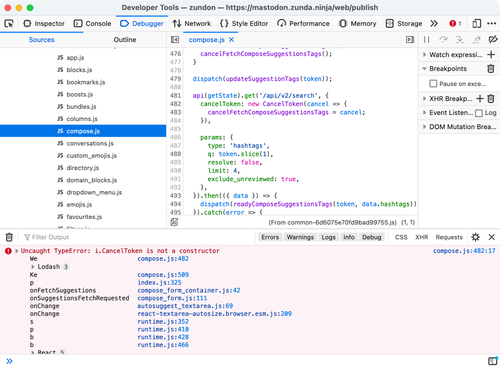Select compose.js in the sources list
The width and height of the screenshot is (500, 379).
[83, 131]
